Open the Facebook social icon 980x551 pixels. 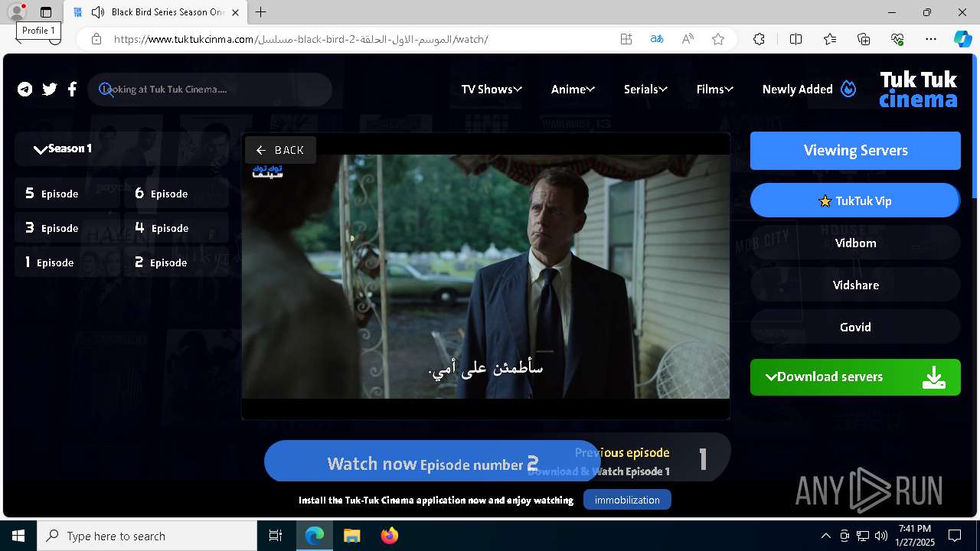click(72, 90)
